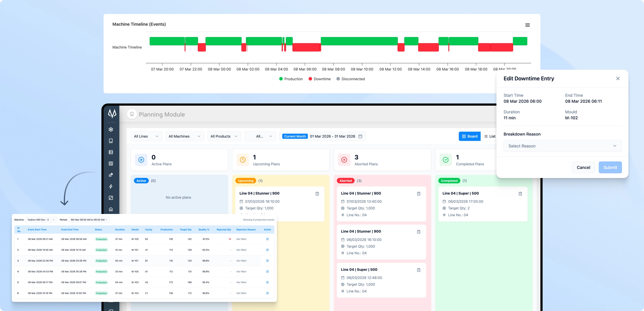Click the large red downtime block near 06:00

pos(306,47)
